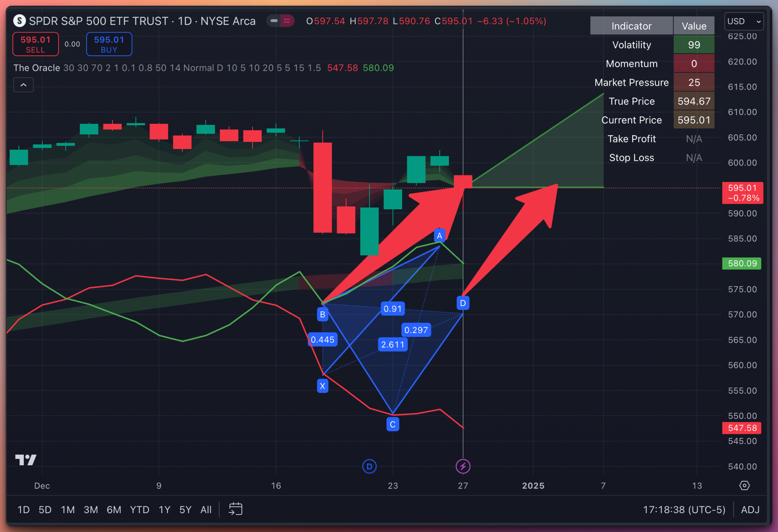Select the 3M time range
Viewport: 778px width, 532px height.
[x=91, y=510]
